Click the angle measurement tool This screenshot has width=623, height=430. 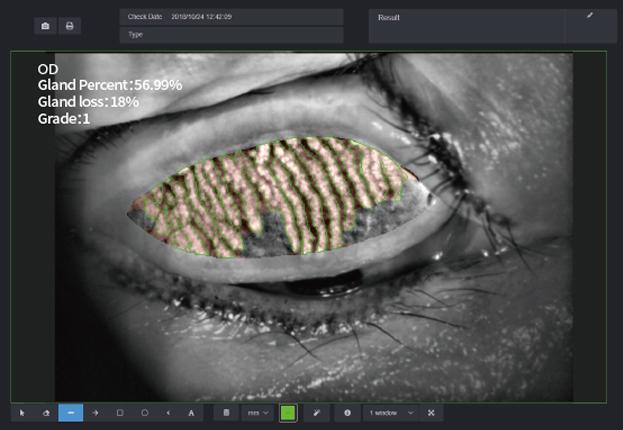click(168, 412)
